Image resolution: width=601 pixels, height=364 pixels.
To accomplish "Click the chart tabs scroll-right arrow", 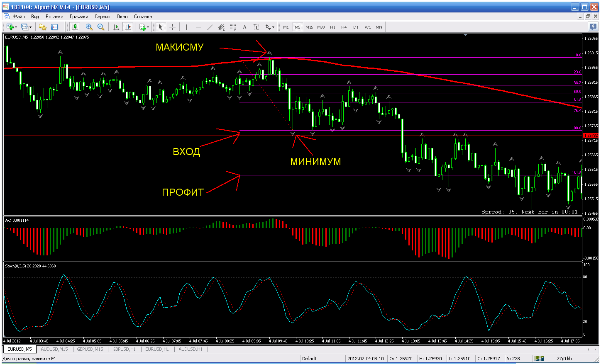I will coord(595,349).
